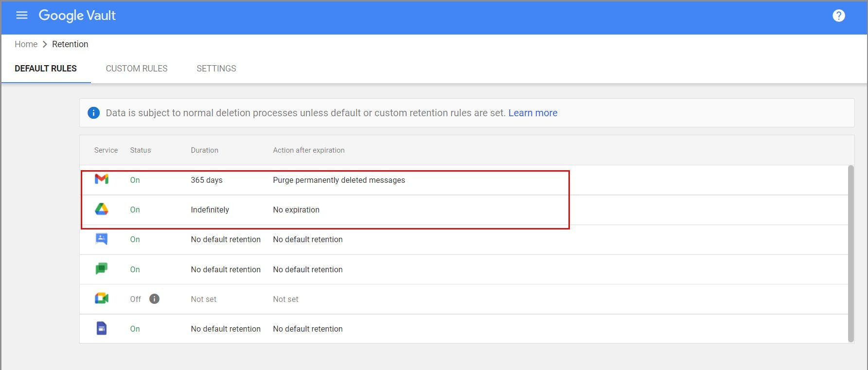Click the Google Drive service icon
Viewport: 868px width, 370px height.
tap(102, 209)
